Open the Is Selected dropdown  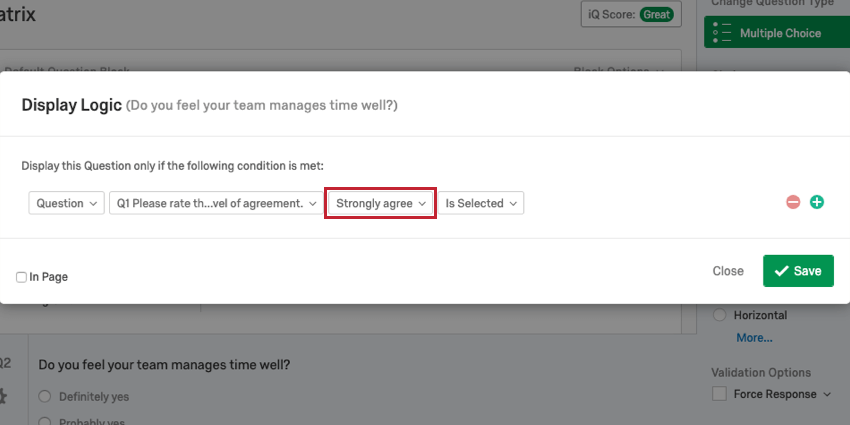coord(481,203)
